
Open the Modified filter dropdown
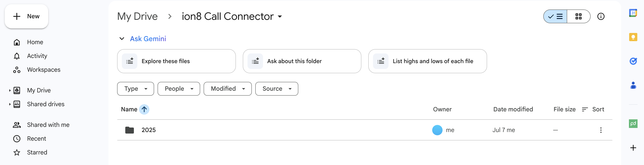(x=227, y=89)
